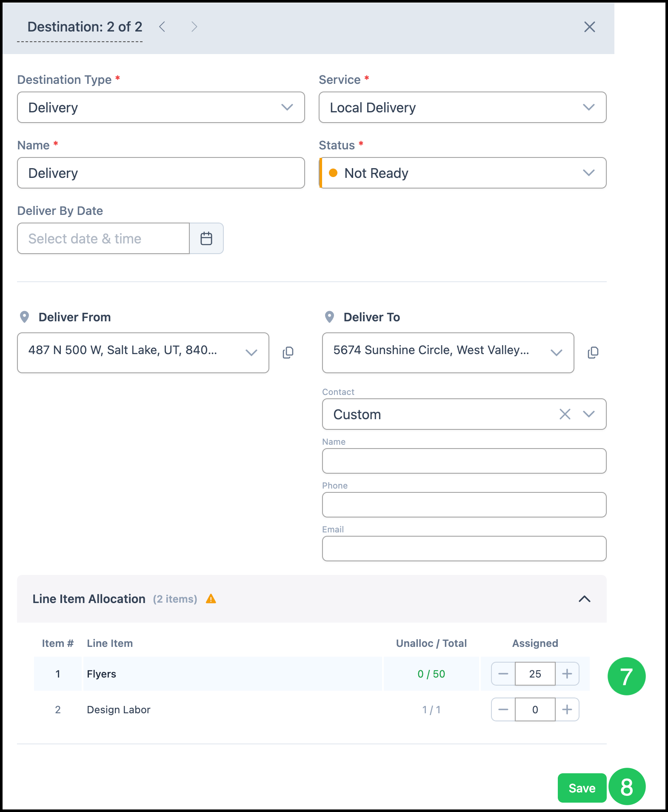Click the destination Name field containing Delivery
Viewport: 668px width, 812px height.
161,173
